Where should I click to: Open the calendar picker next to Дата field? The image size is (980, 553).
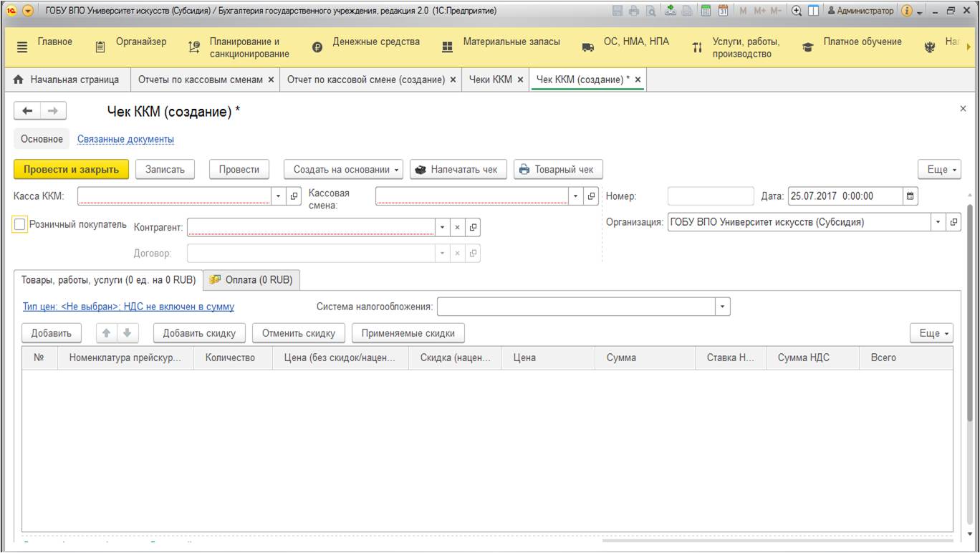click(911, 196)
